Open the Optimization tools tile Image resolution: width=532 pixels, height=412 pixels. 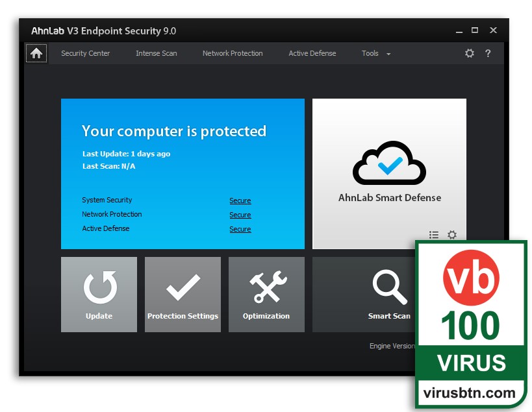click(267, 295)
